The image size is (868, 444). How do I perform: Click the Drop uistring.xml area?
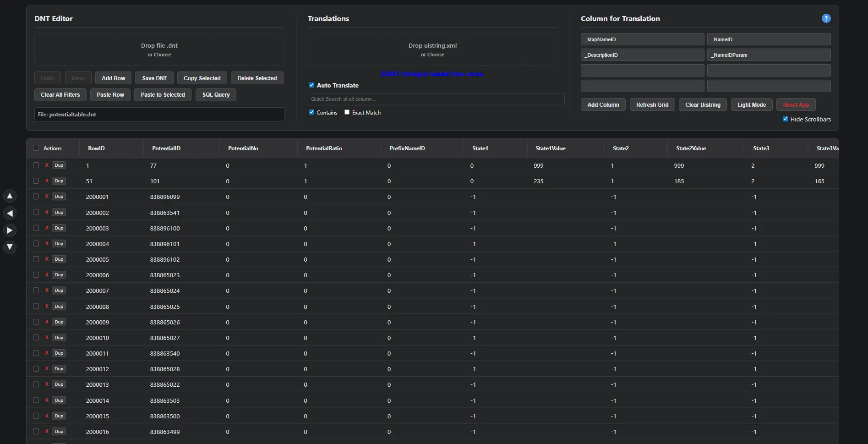coord(432,49)
